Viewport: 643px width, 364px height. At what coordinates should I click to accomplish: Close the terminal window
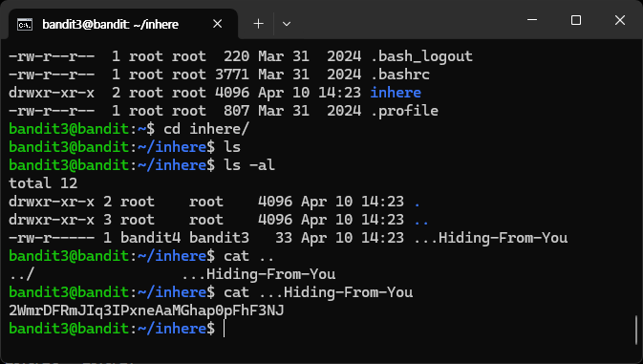pos(620,20)
